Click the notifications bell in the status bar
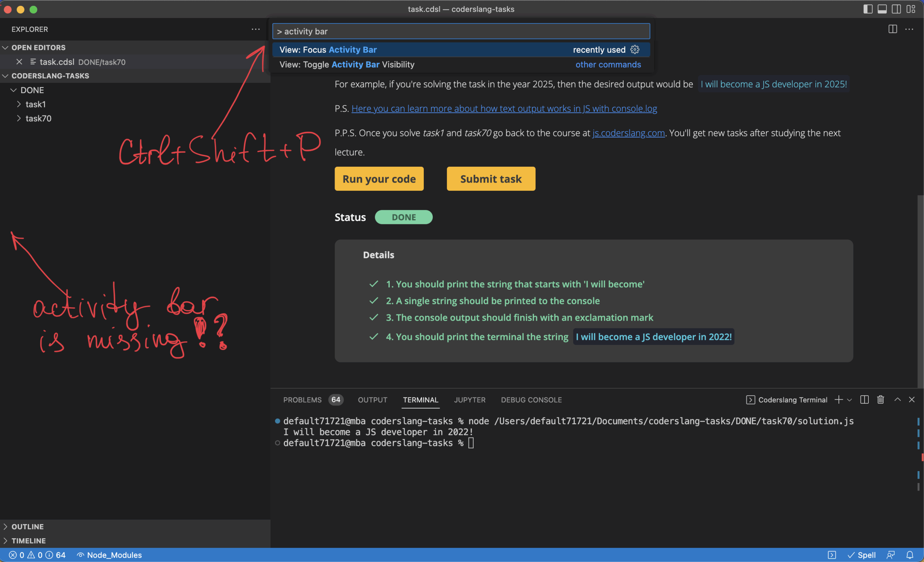The width and height of the screenshot is (924, 562). (x=911, y=555)
